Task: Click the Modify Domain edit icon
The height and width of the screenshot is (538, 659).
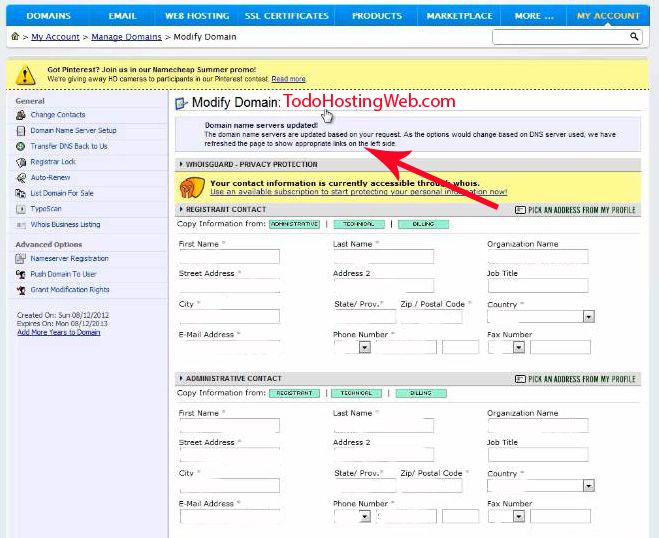Action: [x=181, y=103]
